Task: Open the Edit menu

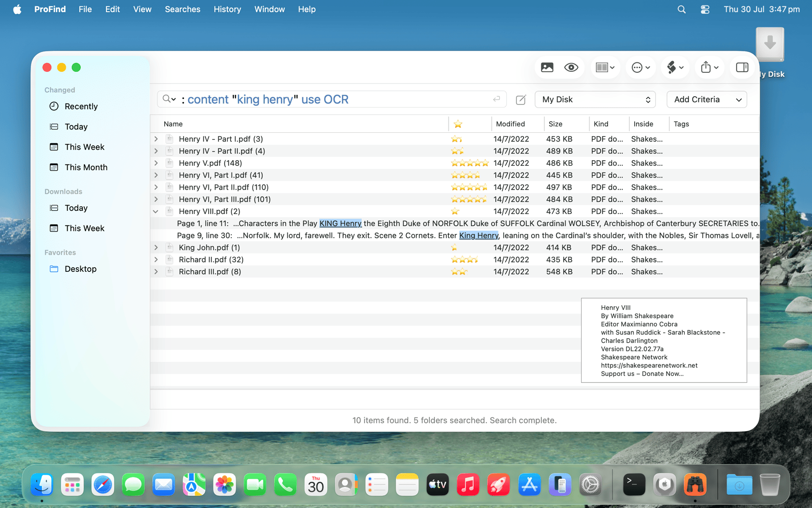Action: pyautogui.click(x=112, y=9)
